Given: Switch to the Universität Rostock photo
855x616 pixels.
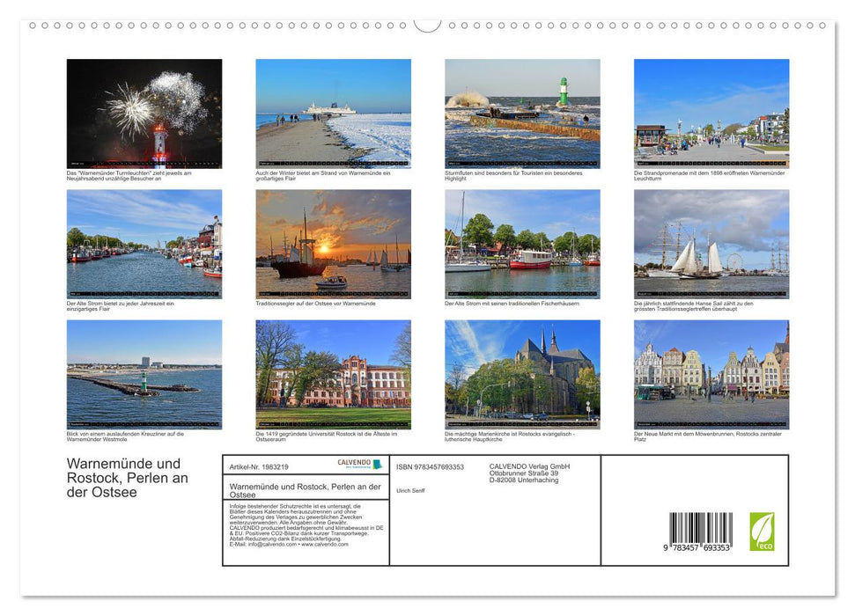Looking at the screenshot, I should pos(334,373).
